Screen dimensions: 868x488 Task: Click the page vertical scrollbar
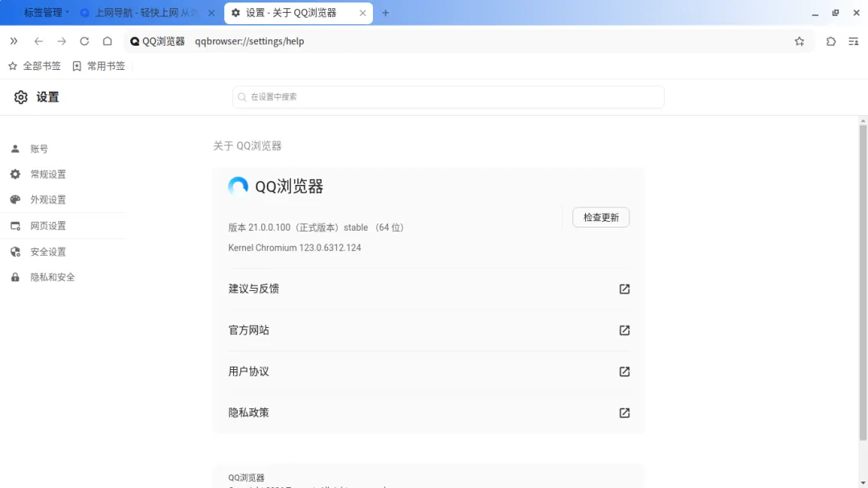click(862, 282)
